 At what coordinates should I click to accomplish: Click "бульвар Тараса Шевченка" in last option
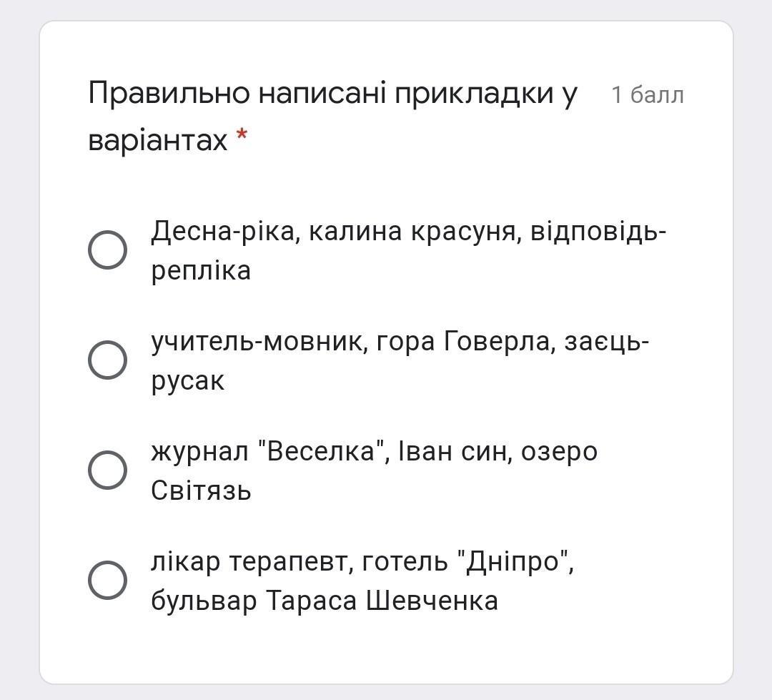point(324,601)
